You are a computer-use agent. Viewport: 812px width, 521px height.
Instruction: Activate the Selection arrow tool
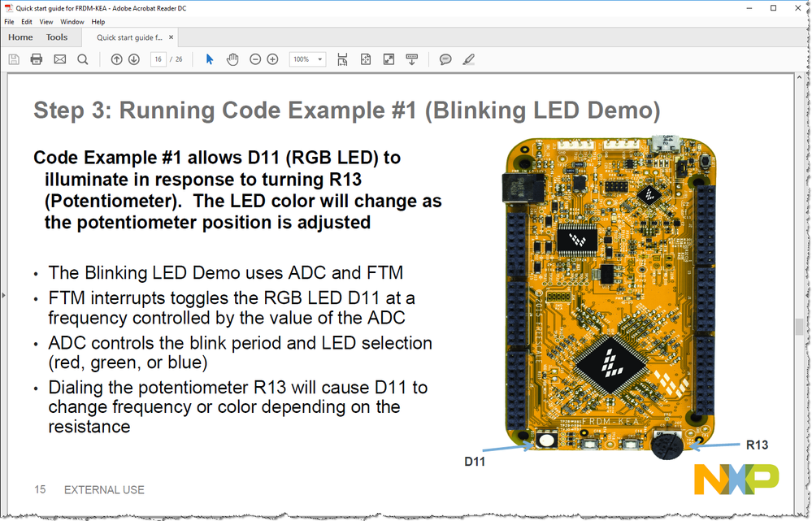[x=208, y=59]
